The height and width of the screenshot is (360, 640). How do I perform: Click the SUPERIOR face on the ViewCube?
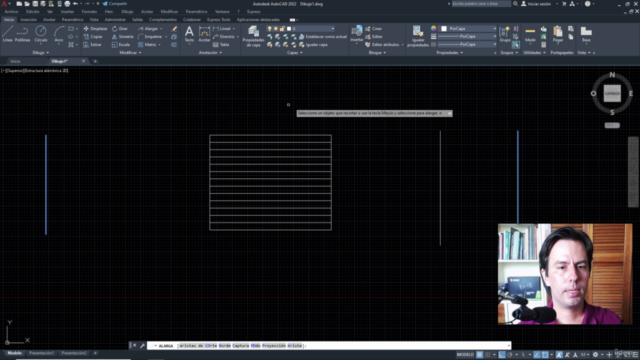tap(612, 93)
